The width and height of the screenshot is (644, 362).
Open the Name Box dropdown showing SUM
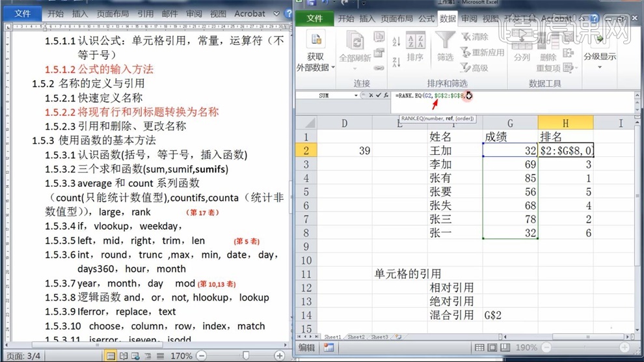point(356,95)
